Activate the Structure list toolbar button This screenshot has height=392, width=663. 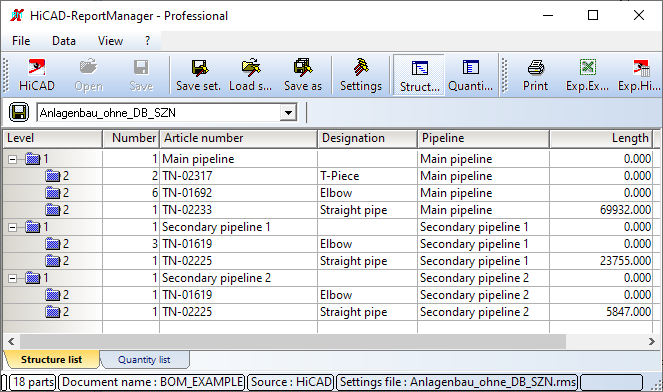coord(419,74)
